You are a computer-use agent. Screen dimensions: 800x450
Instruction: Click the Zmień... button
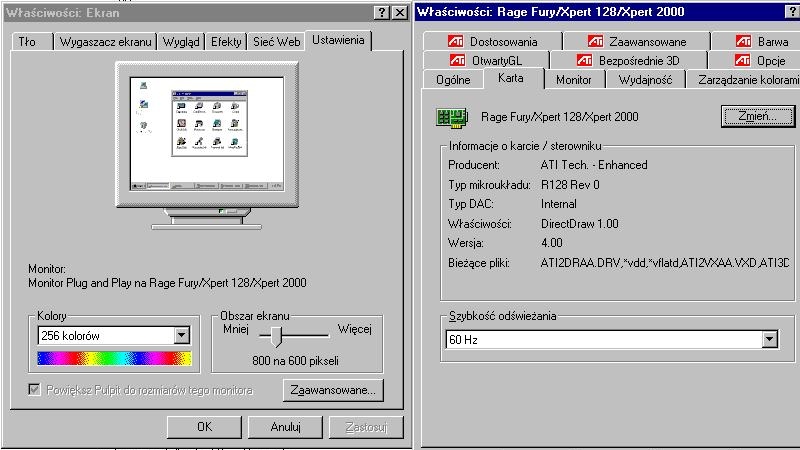pyautogui.click(x=758, y=116)
